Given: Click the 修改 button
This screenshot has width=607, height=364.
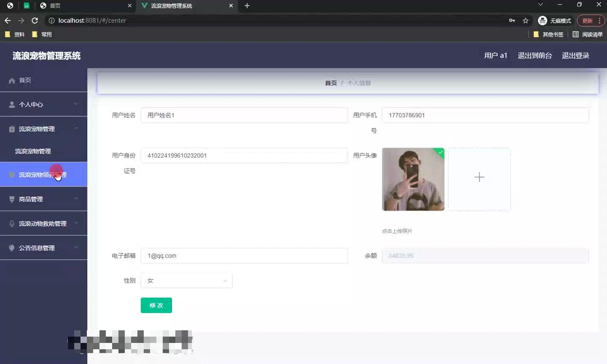Looking at the screenshot, I should tap(156, 305).
